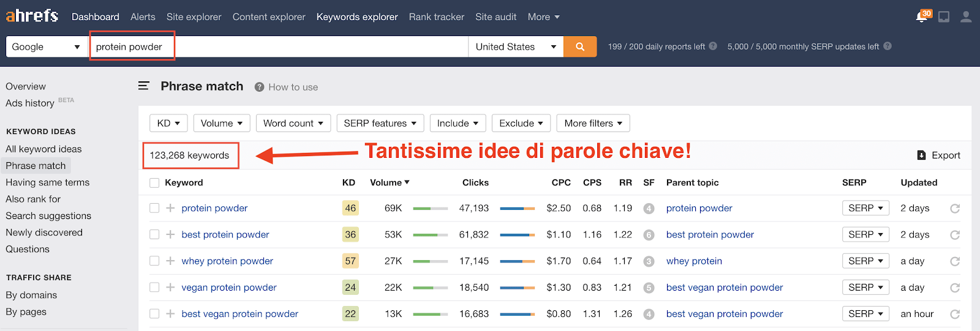Click the orange search button
The width and height of the screenshot is (980, 331).
click(x=580, y=46)
